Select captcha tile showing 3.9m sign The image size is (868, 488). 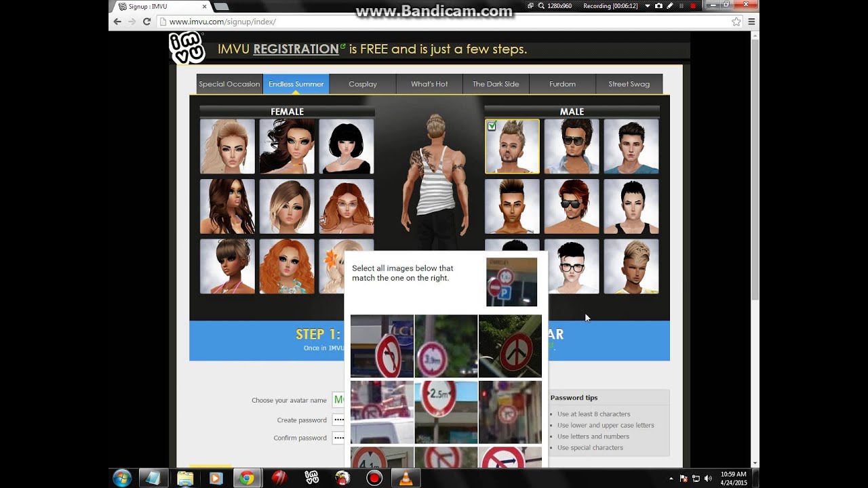pyautogui.click(x=446, y=346)
